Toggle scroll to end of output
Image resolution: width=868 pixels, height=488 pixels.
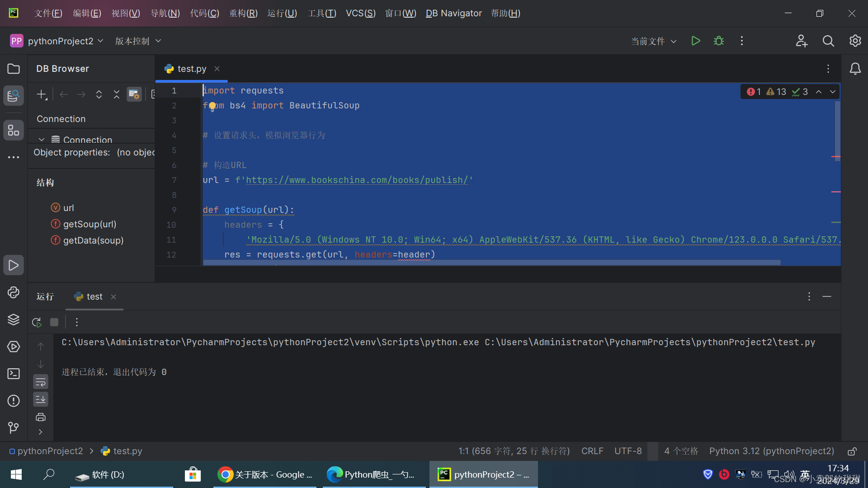[41, 399]
